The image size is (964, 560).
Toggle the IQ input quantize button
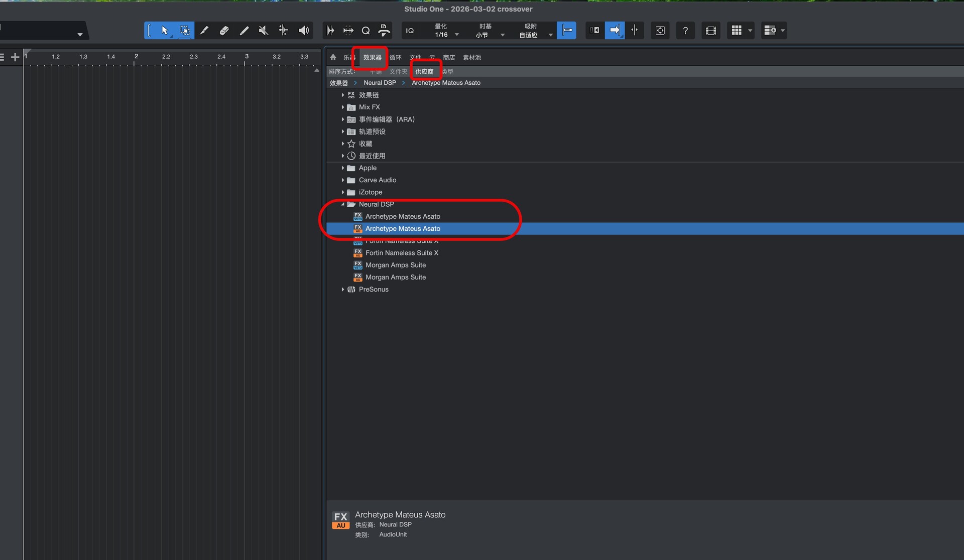point(410,31)
